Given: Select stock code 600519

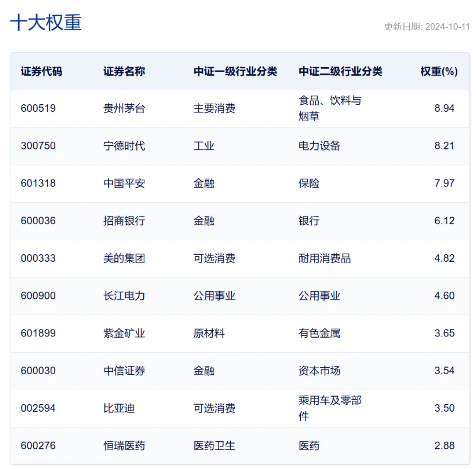Looking at the screenshot, I should (x=38, y=108).
